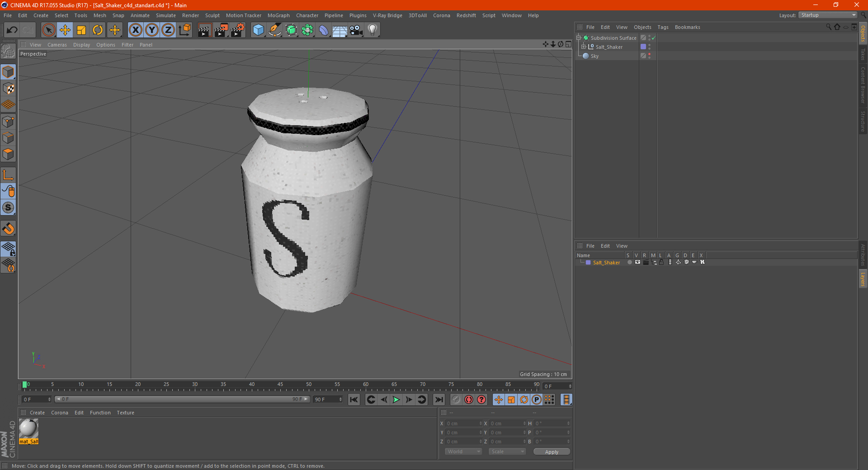The height and width of the screenshot is (470, 868).
Task: Open Edit Render Settings icon
Action: pos(238,30)
